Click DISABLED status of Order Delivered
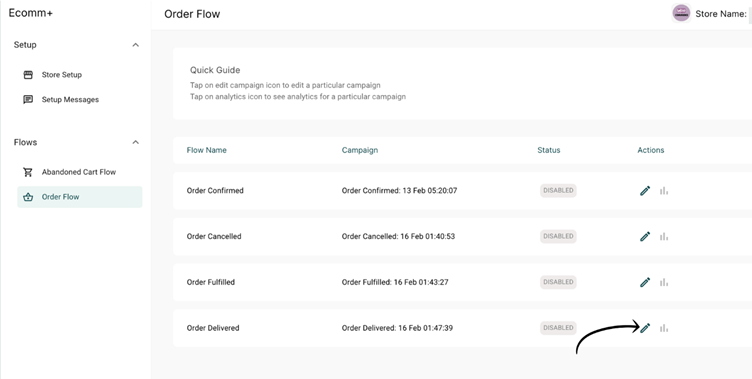The image size is (752, 379). click(x=558, y=328)
